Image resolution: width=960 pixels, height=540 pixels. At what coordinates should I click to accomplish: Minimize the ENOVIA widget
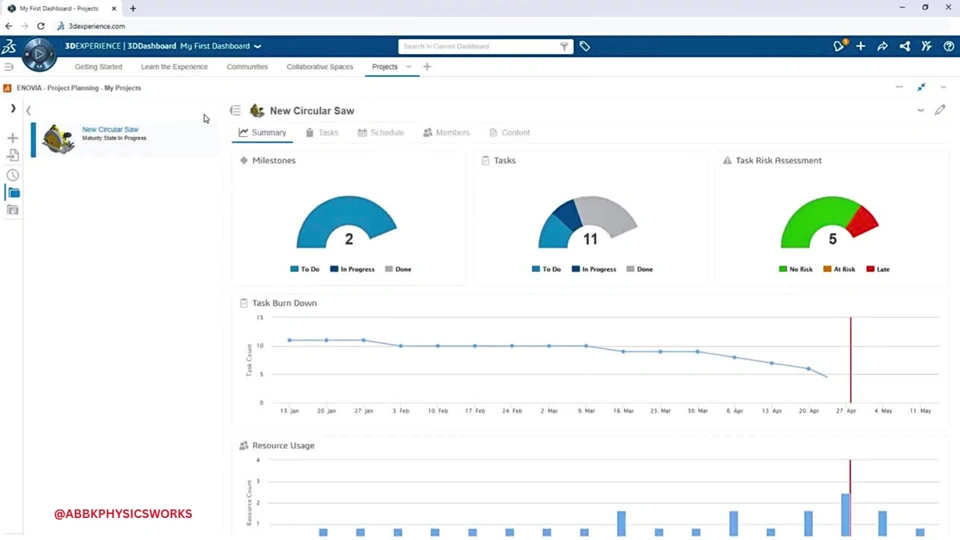[x=899, y=88]
